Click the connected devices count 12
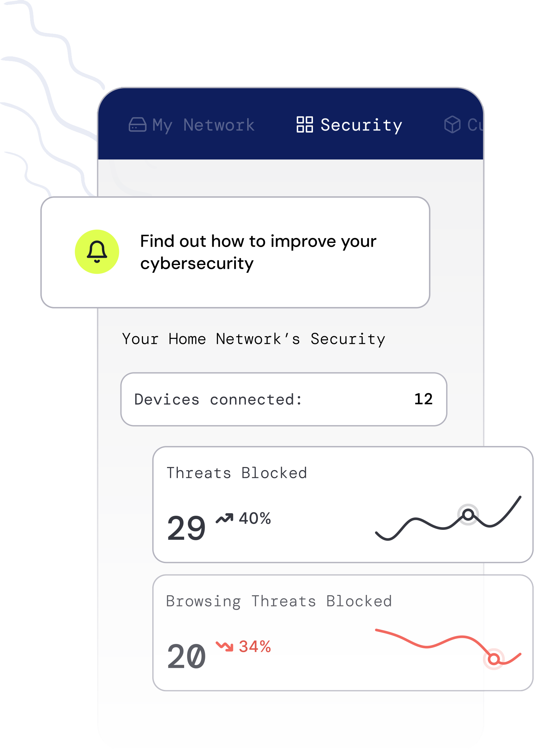The image size is (537, 756). [x=423, y=399]
